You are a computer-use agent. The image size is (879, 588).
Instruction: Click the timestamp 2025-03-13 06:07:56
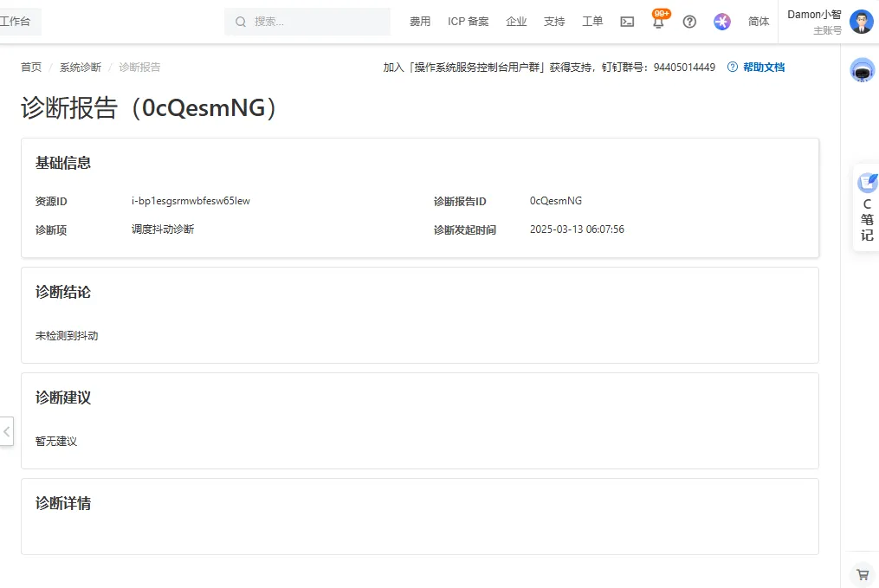click(x=577, y=229)
